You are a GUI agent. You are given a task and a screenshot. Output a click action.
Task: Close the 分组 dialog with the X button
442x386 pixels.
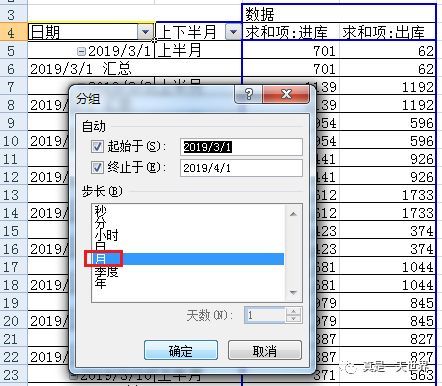click(x=286, y=94)
